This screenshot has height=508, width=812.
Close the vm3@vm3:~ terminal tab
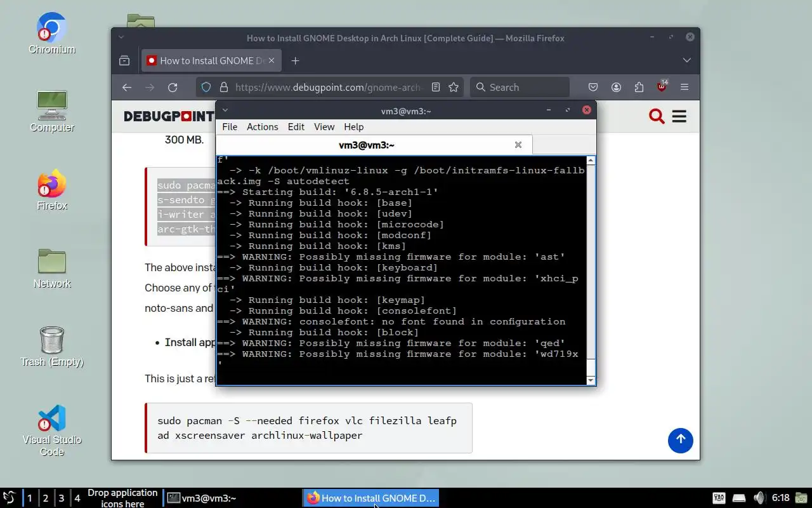518,145
